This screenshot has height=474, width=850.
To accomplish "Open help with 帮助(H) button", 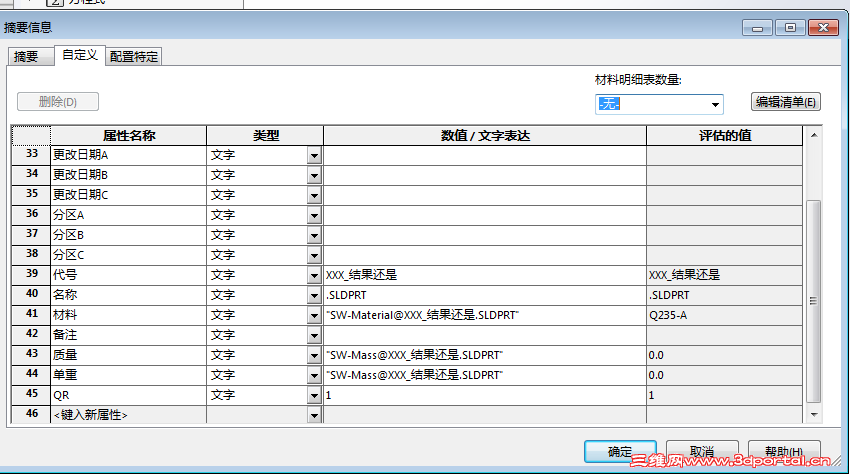I will [784, 451].
